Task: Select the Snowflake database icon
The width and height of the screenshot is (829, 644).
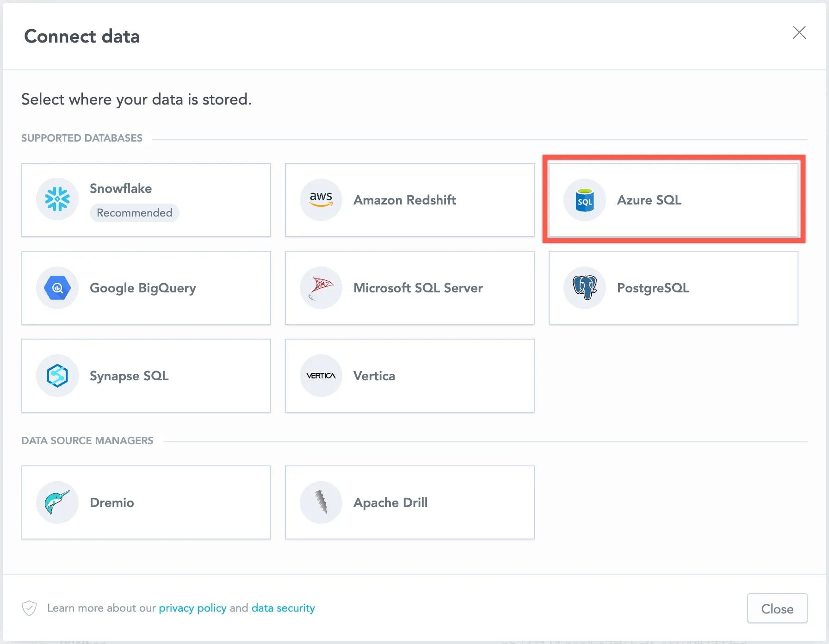Action: 57,199
